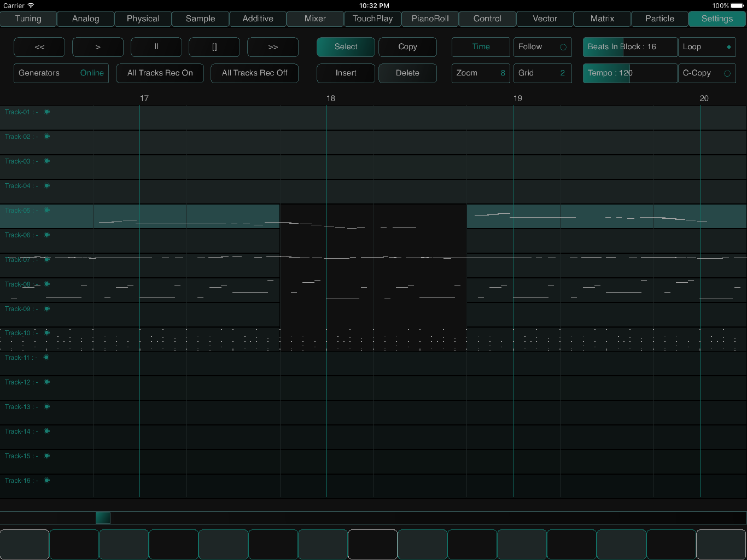Click bar 19 timeline marker
This screenshot has height=560, width=747.
[x=518, y=98]
